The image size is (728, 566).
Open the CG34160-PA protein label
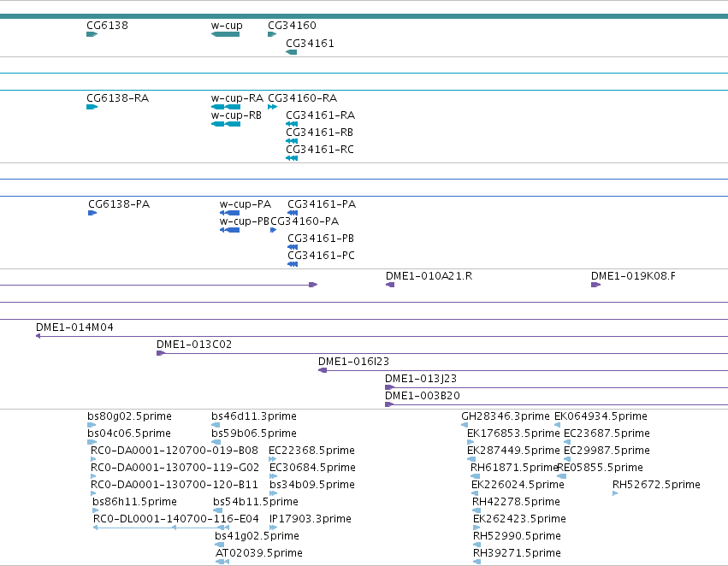pyautogui.click(x=305, y=221)
